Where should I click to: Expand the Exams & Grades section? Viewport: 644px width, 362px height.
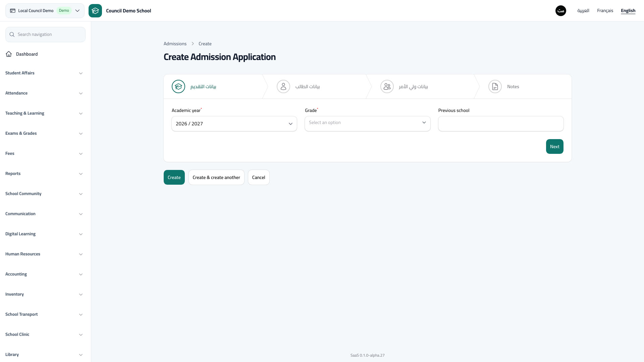pyautogui.click(x=44, y=133)
